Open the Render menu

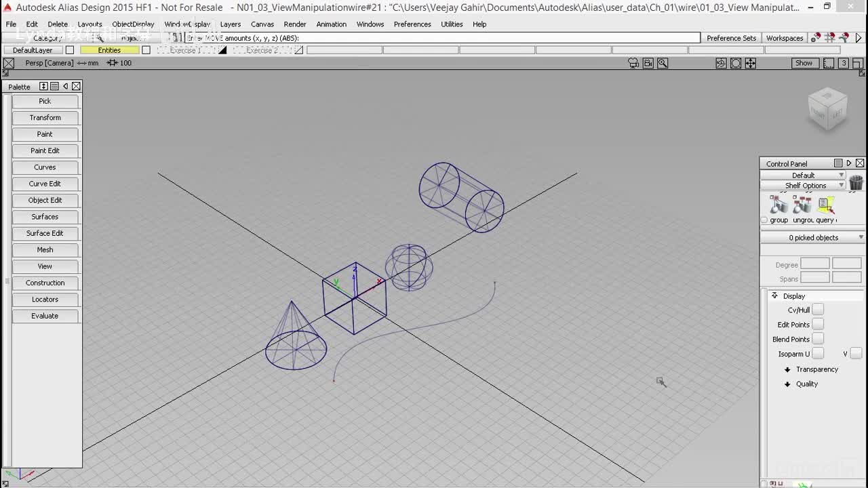(295, 24)
